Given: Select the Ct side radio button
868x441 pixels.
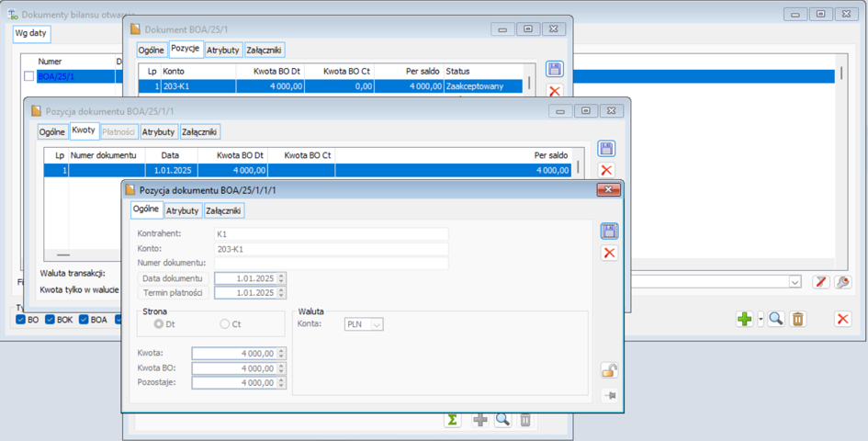Looking at the screenshot, I should click(x=225, y=324).
